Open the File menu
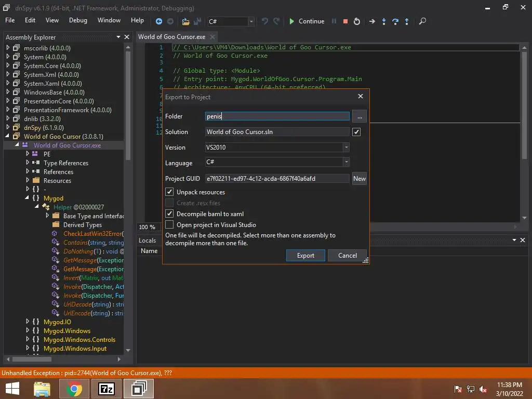Screen dimensions: 532x399 click(x=10, y=20)
